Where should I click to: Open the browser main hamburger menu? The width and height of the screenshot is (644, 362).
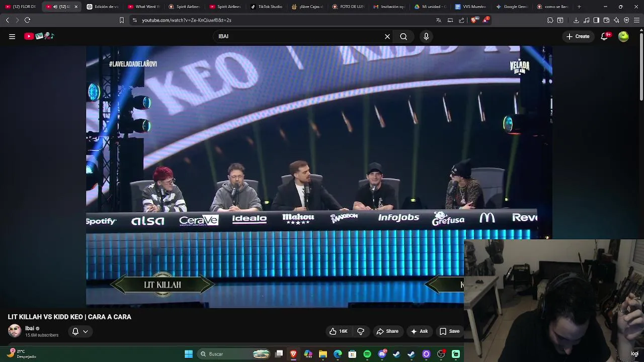click(x=636, y=20)
